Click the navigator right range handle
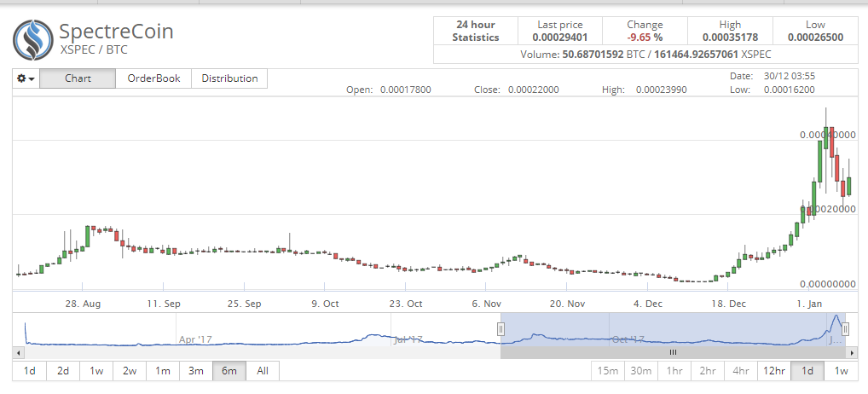 point(845,329)
